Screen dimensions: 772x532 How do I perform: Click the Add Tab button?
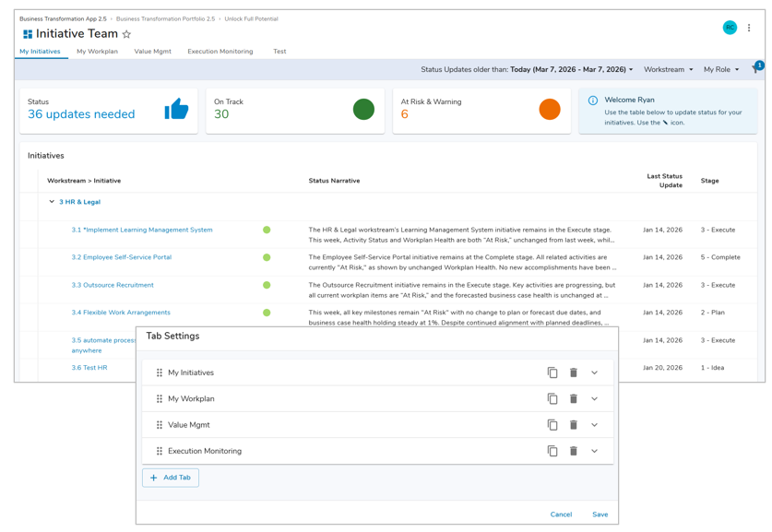point(171,478)
